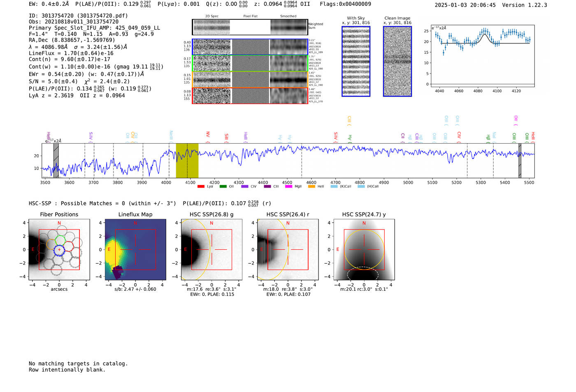Click the Primary Spec_Slot_IFU_AMP text line
The image size is (576, 392).
click(94, 28)
